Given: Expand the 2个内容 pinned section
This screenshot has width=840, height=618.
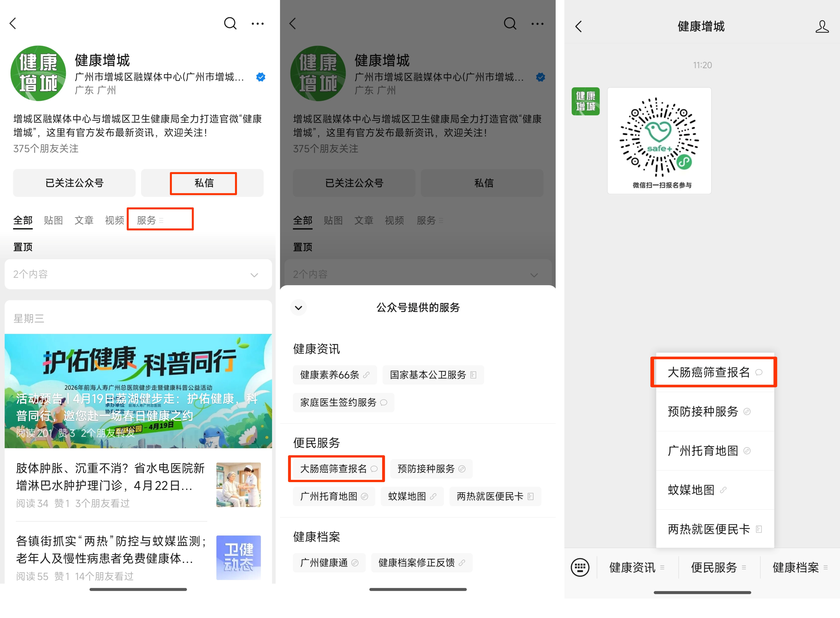Looking at the screenshot, I should (138, 274).
